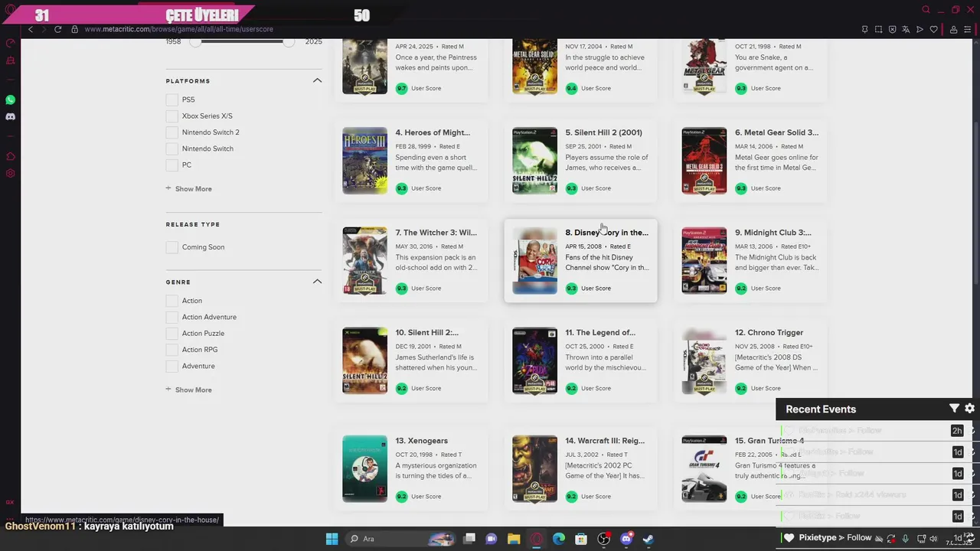This screenshot has height=551, width=980.
Task: Open the Xenogears title link
Action: pos(422,441)
